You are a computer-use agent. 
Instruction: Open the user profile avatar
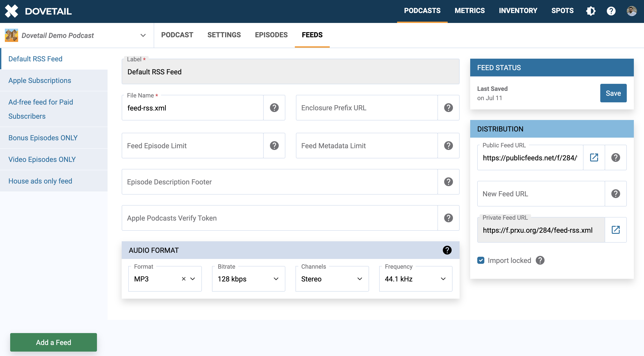pos(631,11)
